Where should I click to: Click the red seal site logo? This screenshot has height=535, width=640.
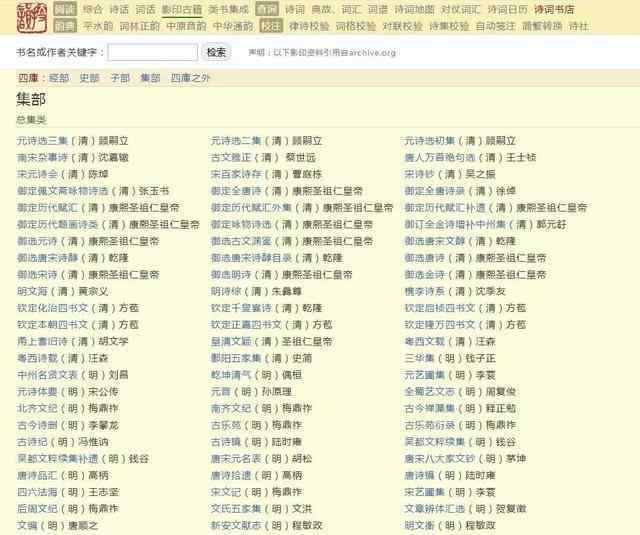[x=24, y=17]
